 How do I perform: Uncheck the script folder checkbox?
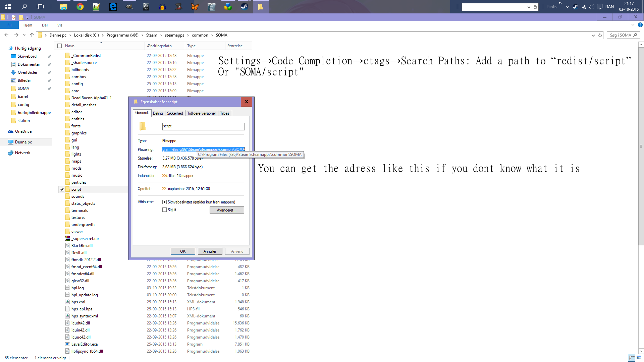click(62, 189)
